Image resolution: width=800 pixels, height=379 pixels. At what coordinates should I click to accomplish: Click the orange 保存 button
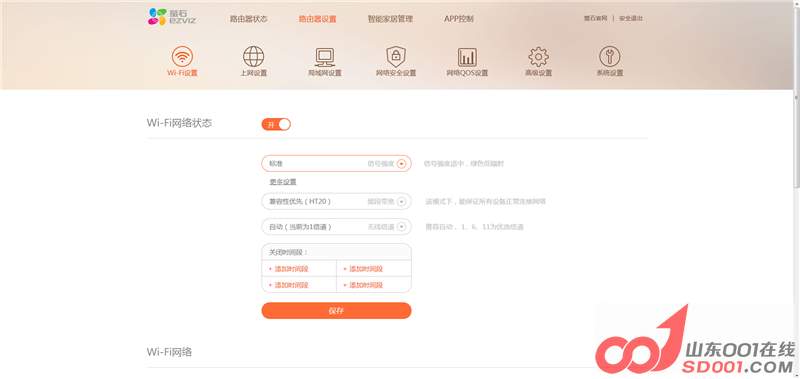(x=336, y=310)
